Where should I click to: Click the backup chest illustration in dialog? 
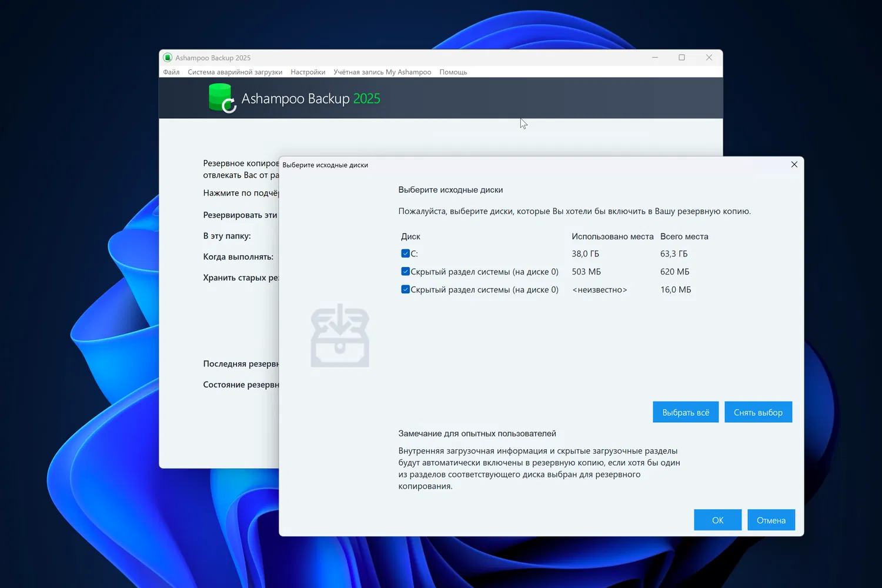(x=340, y=336)
